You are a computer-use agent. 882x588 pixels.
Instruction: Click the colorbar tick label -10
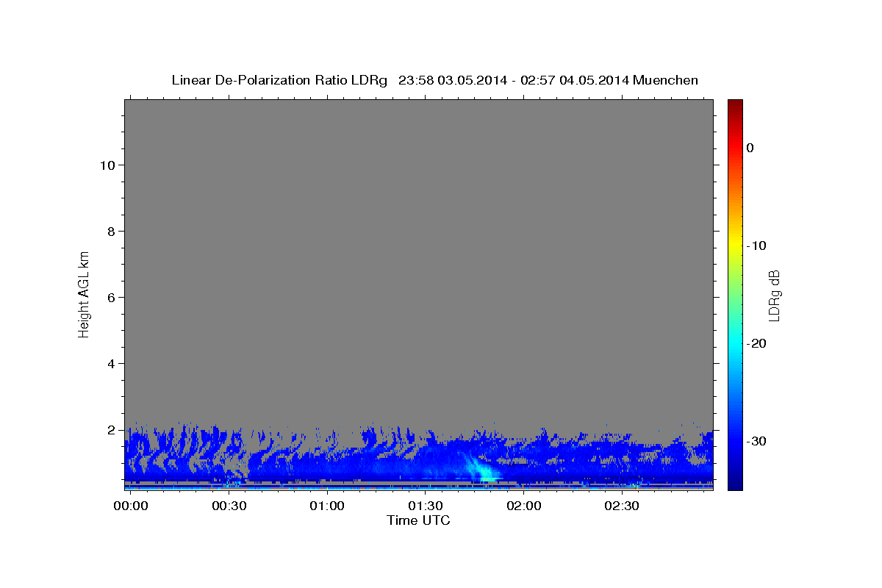point(756,245)
